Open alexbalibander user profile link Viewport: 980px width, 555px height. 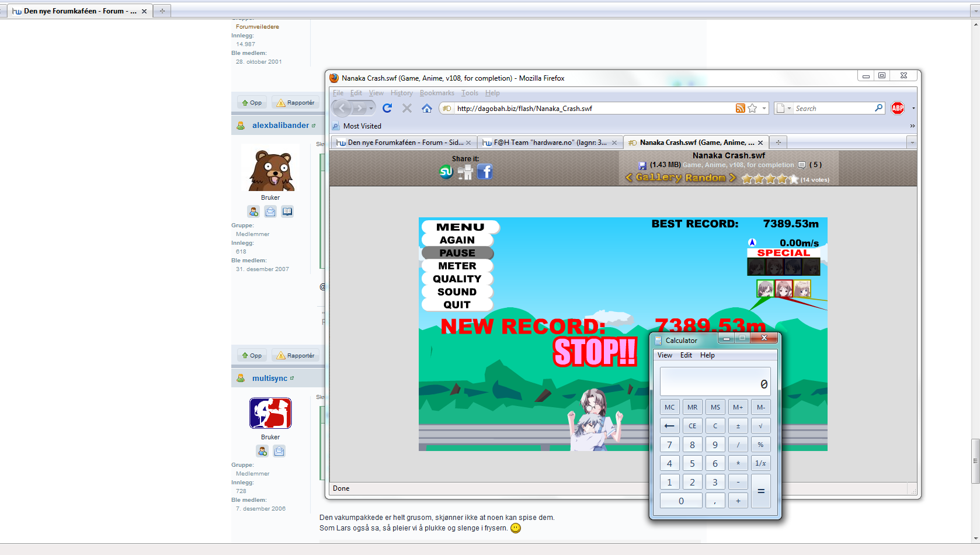pyautogui.click(x=280, y=125)
